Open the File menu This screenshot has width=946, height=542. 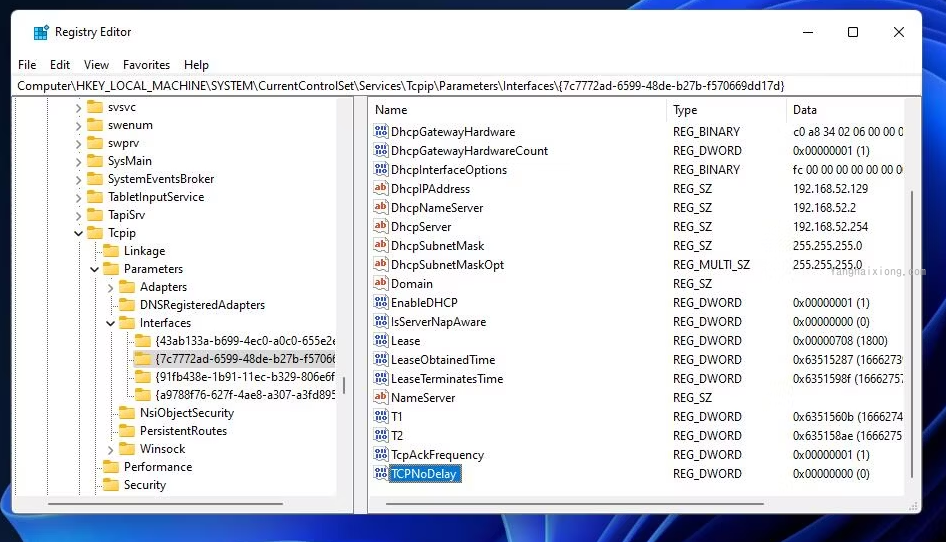(x=27, y=65)
